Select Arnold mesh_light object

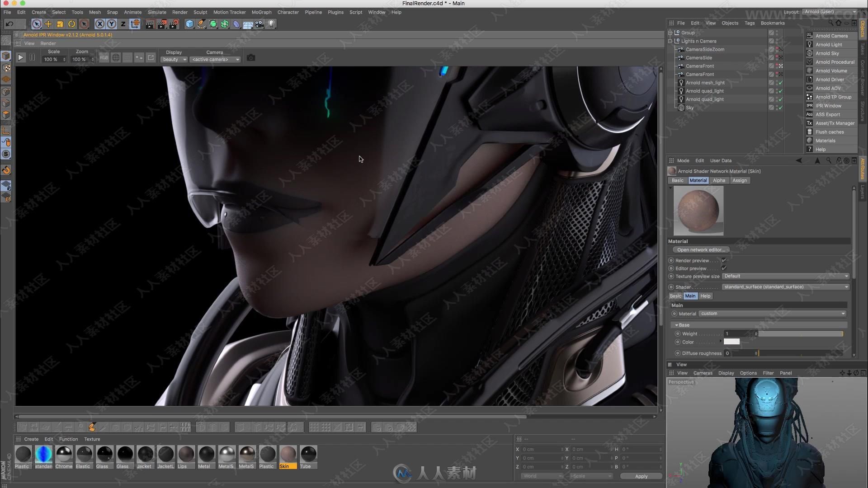tap(705, 83)
